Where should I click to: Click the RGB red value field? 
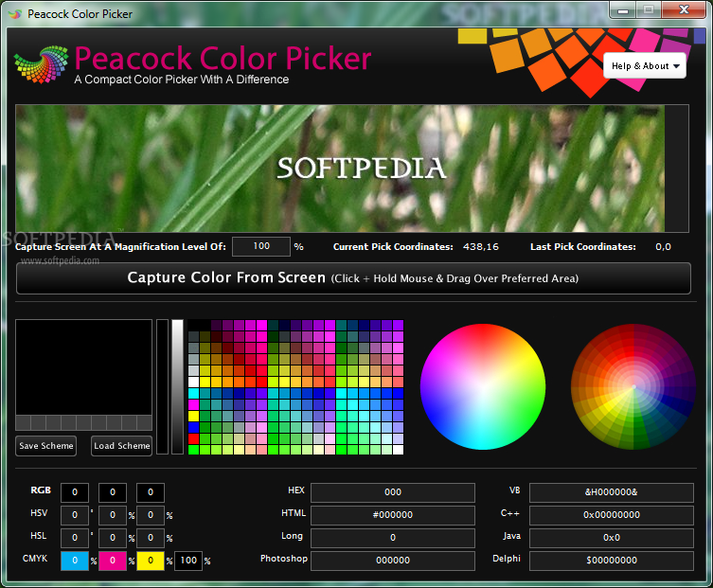tap(75, 492)
